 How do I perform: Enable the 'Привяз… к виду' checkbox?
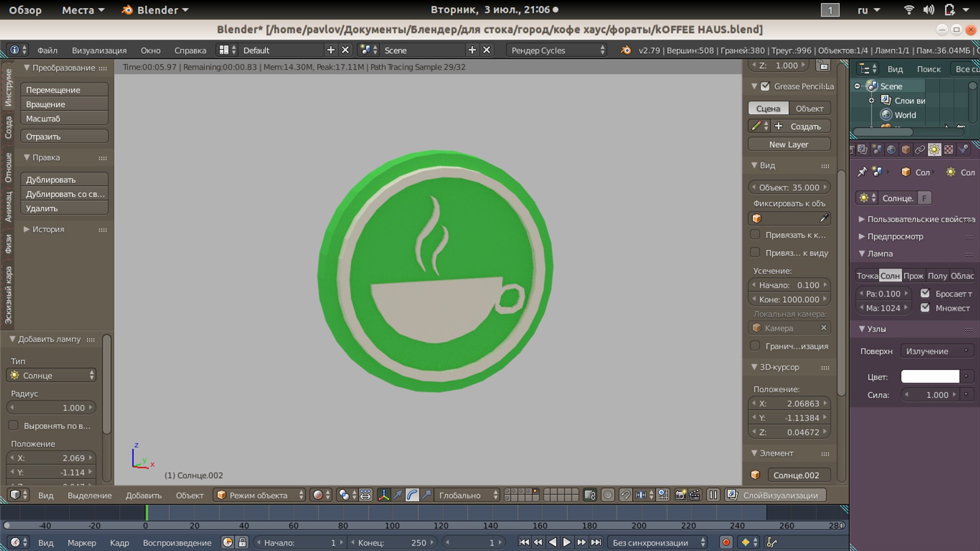pyautogui.click(x=755, y=253)
